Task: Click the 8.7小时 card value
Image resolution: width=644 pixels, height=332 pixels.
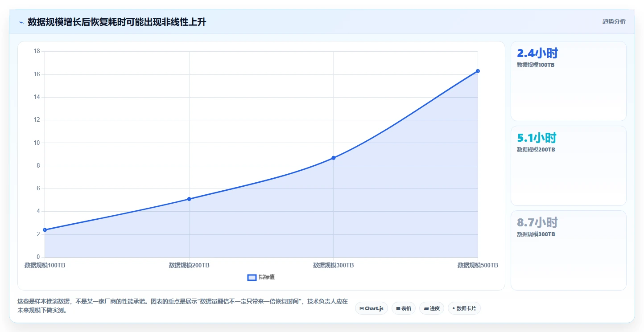Action: click(537, 222)
